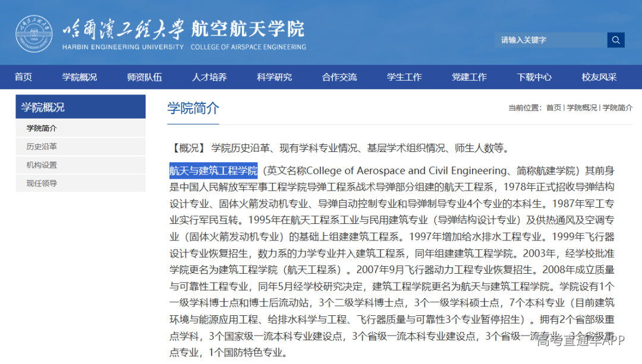Open 机构设置 in the left sidebar
Image resolution: width=642 pixels, height=364 pixels.
click(x=81, y=165)
